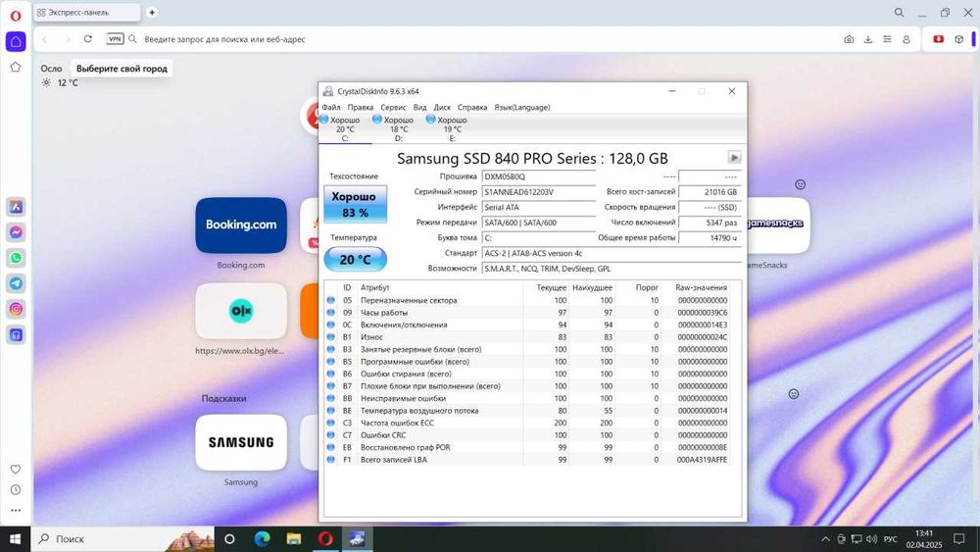Open the Правка menu in CrystalDiskInfo

pyautogui.click(x=361, y=108)
